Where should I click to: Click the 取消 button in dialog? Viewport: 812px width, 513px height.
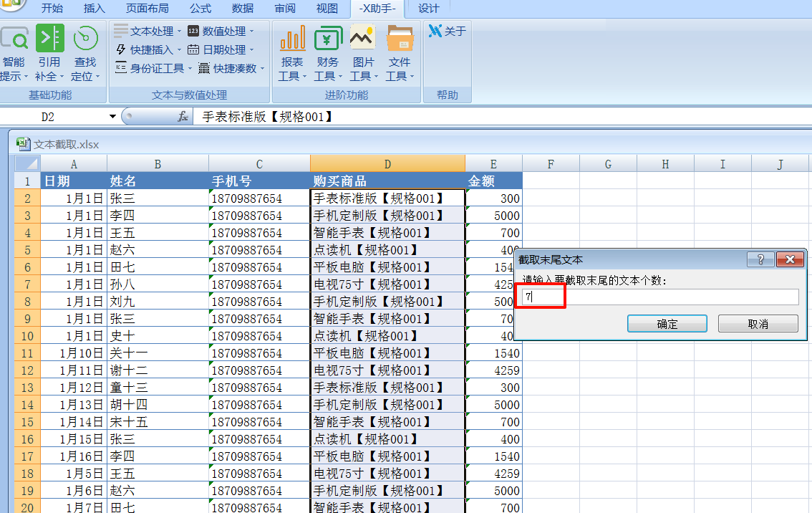click(x=758, y=324)
